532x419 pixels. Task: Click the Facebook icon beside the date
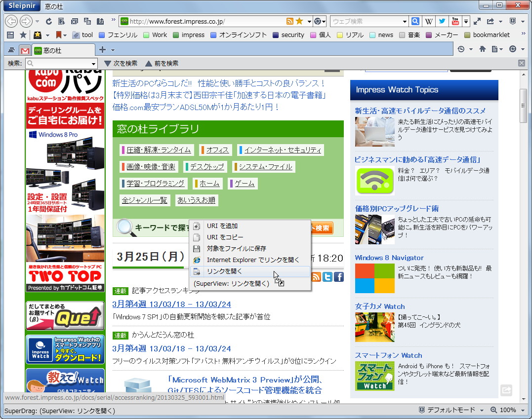338,277
